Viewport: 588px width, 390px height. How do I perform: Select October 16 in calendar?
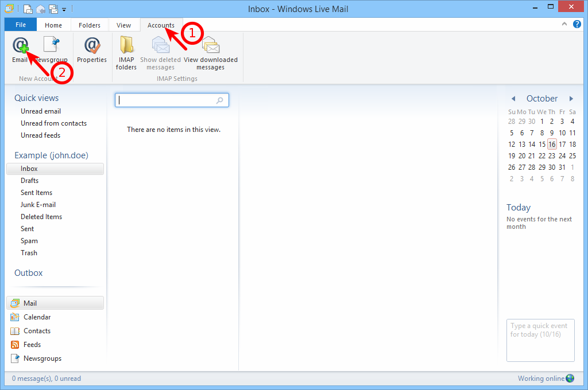point(552,144)
